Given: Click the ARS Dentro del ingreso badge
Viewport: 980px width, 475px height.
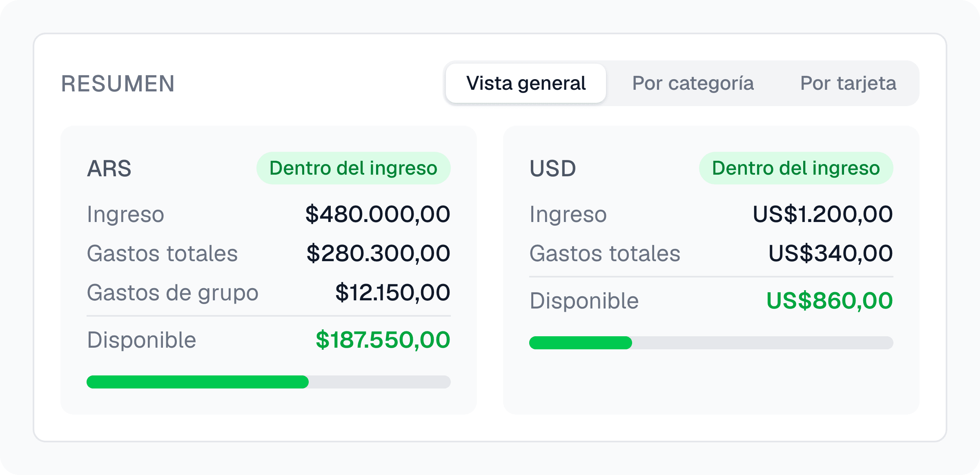Looking at the screenshot, I should click(353, 168).
